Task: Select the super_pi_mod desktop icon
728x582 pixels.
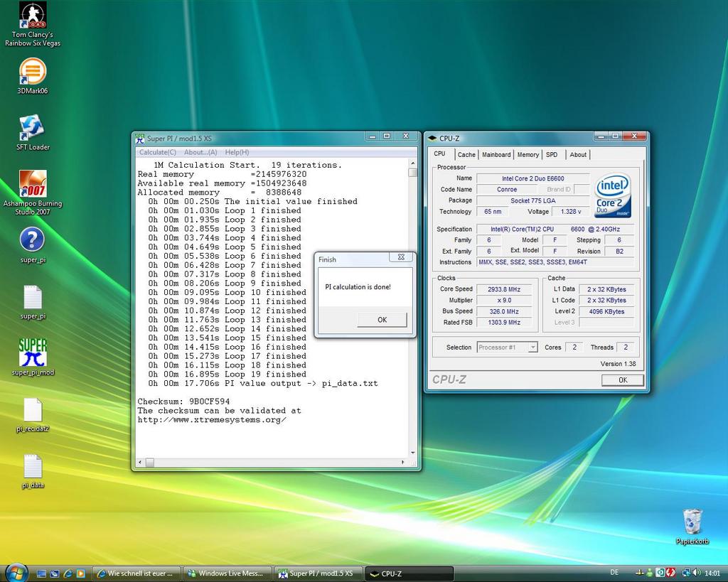Action: (x=33, y=357)
